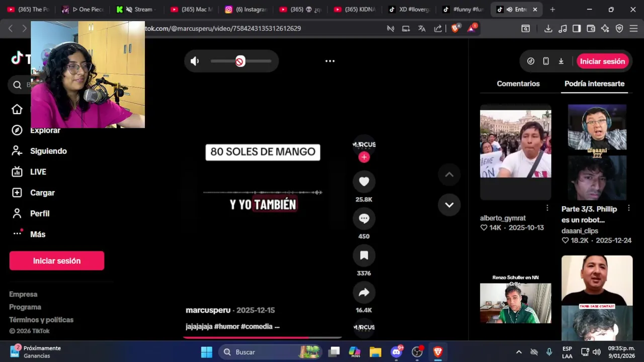The width and height of the screenshot is (644, 362).
Task: Adjust the video volume slider
Action: [x=241, y=61]
